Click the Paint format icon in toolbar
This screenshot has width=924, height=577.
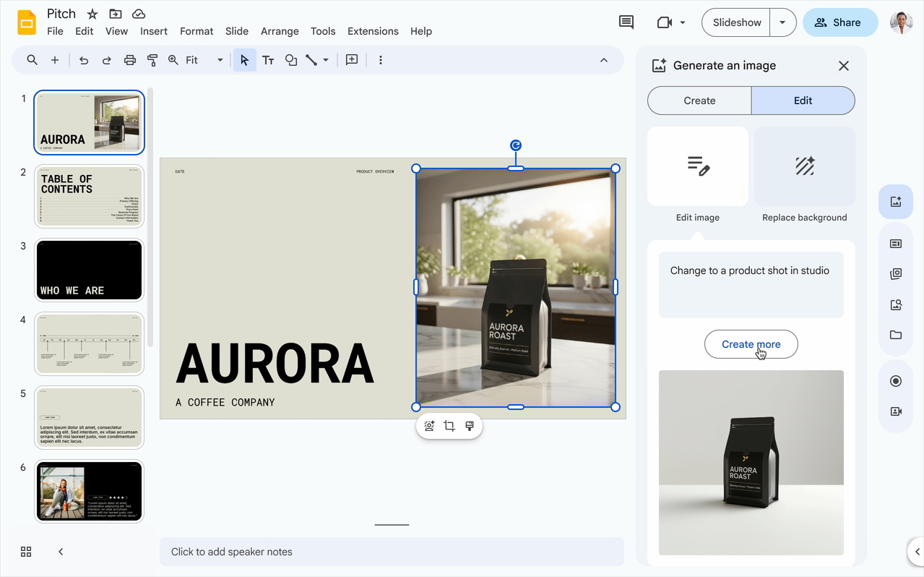tap(152, 60)
